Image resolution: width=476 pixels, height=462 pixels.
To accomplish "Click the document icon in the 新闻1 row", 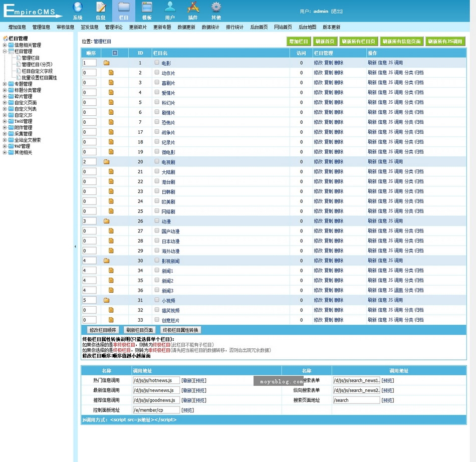I will pyautogui.click(x=111, y=271).
